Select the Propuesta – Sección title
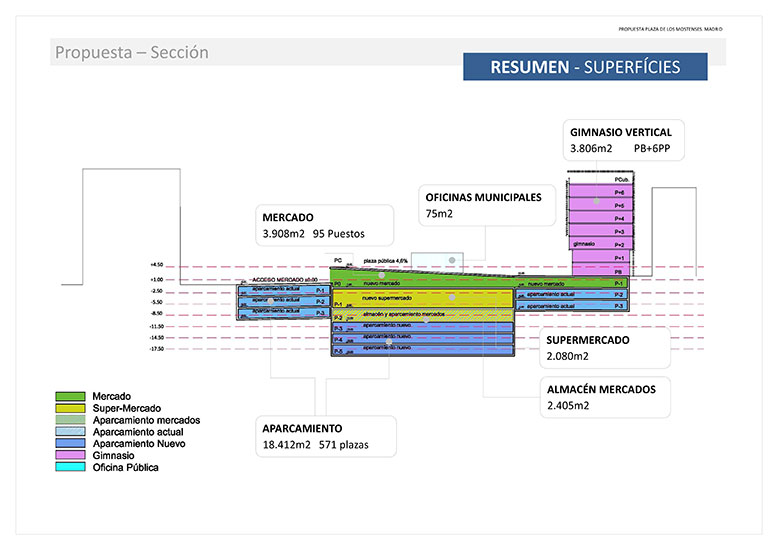Viewport: 778px width, 550px height. 132,53
